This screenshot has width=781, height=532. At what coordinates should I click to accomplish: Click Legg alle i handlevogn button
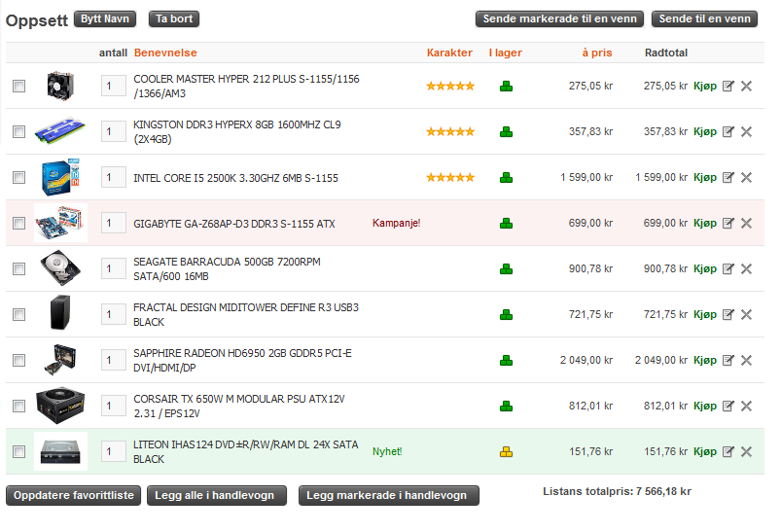click(217, 496)
